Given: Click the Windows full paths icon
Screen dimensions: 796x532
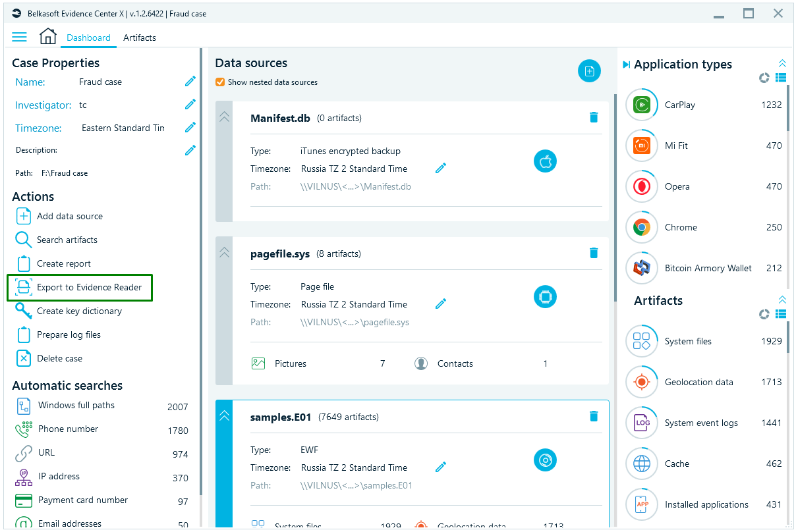Looking at the screenshot, I should [24, 406].
